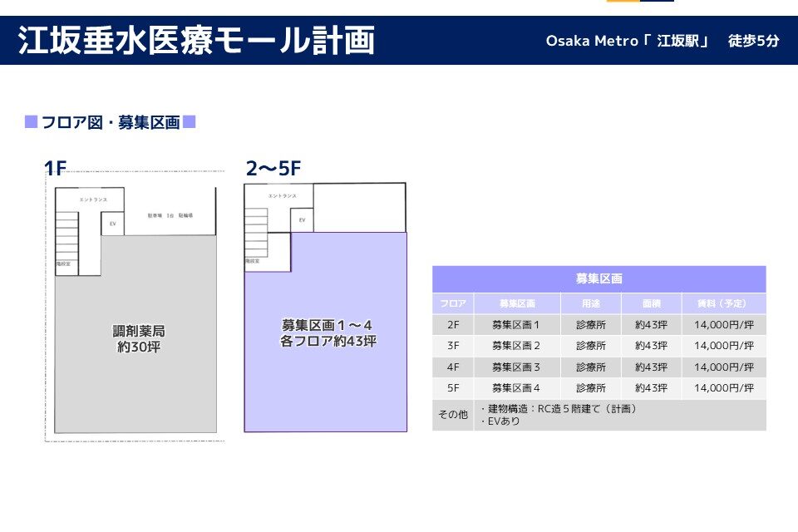Click the EV box on 2〜5F plan
Image resolution: width=798 pixels, height=532 pixels.
(x=302, y=220)
